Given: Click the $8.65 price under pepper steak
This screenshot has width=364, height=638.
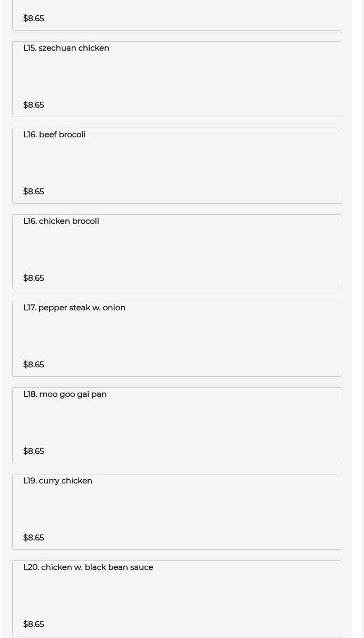Looking at the screenshot, I should [34, 365].
